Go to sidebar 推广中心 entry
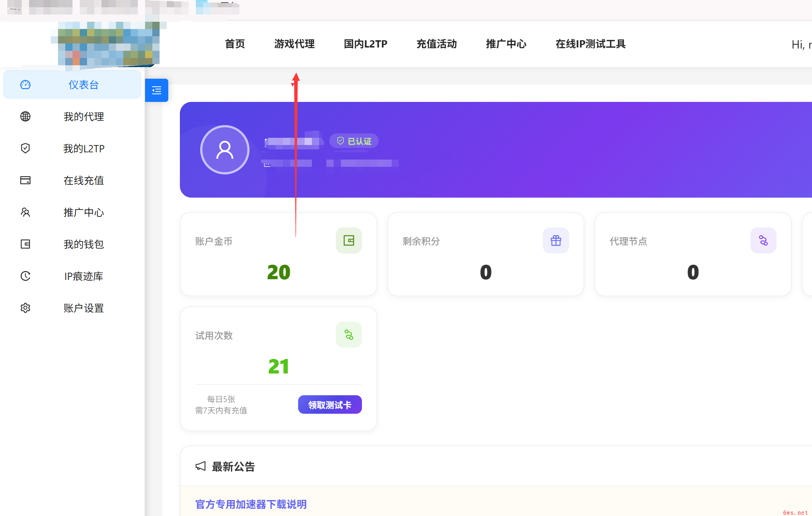Screen dimensions: 812x516 point(72,212)
